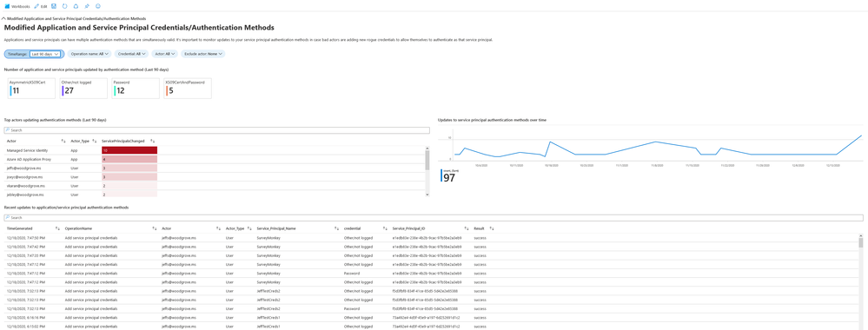The width and height of the screenshot is (868, 330).
Task: Click the Service_Principal_ID column header text
Action: point(409,228)
